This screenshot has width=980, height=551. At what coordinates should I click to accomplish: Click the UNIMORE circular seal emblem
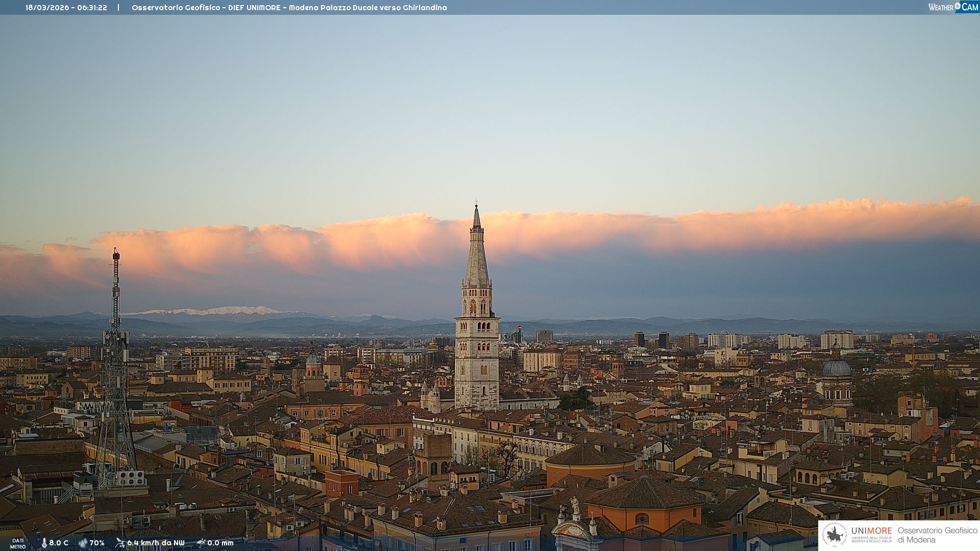click(x=835, y=535)
